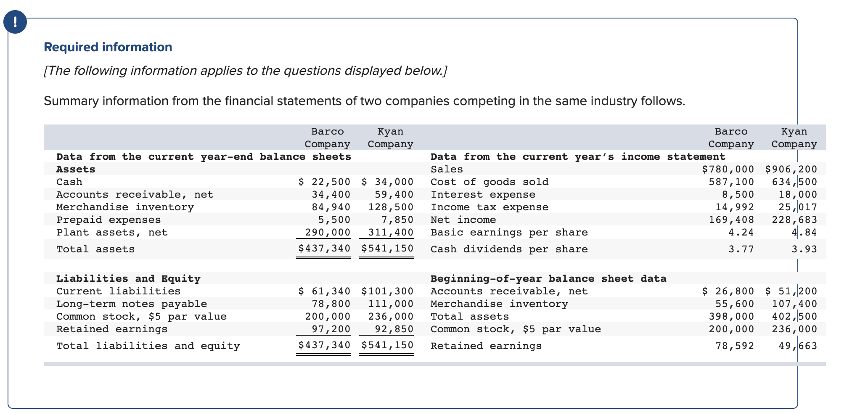This screenshot has width=868, height=413.
Task: Click the Assets section heading
Action: pos(76,169)
